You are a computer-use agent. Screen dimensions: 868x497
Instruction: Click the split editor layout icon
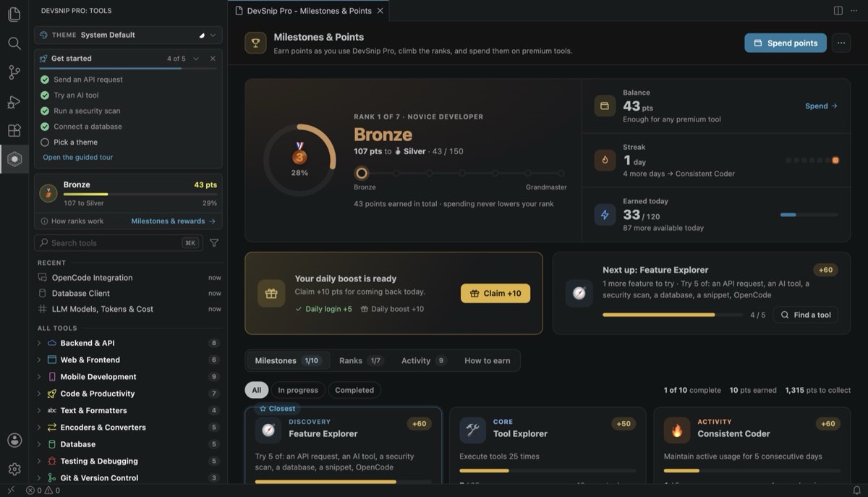point(838,11)
